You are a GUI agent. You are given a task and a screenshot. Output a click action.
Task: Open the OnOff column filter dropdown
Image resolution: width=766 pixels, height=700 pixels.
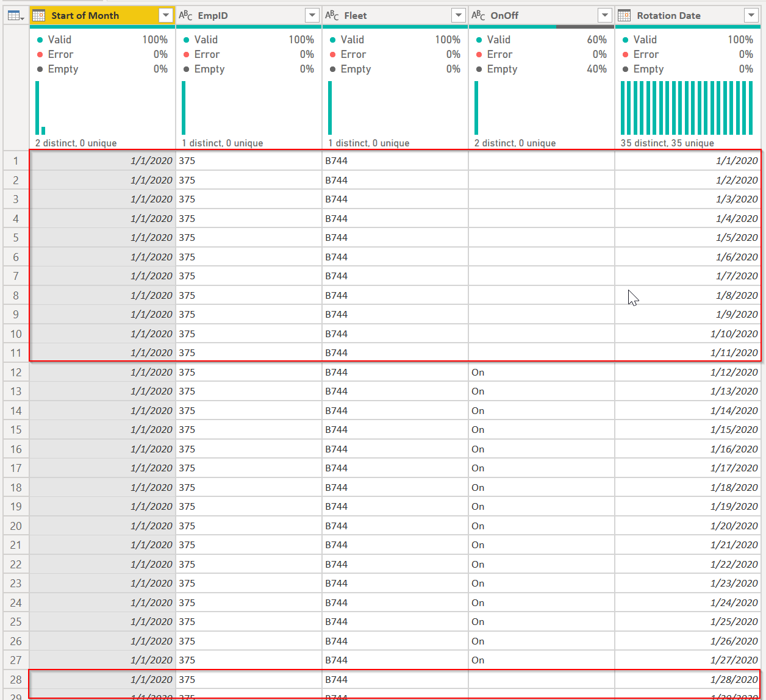[604, 15]
